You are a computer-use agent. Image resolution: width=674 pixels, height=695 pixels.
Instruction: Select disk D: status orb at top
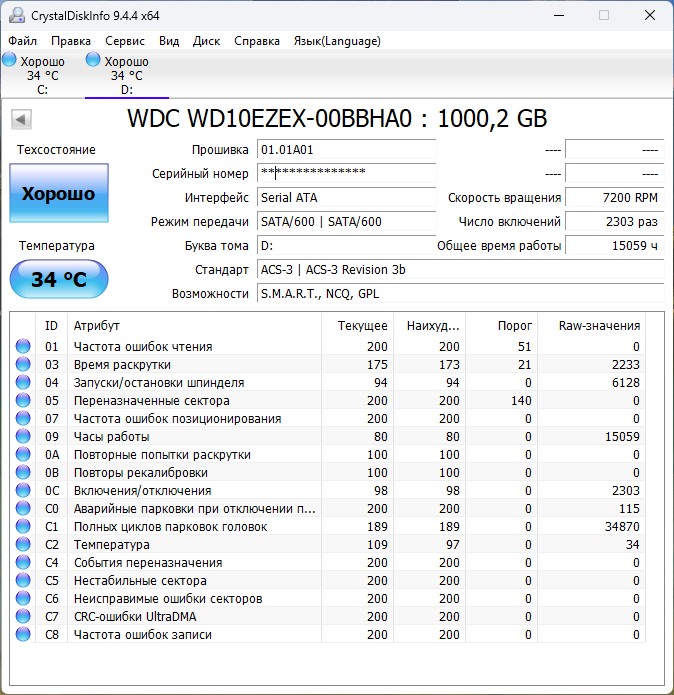(93, 59)
